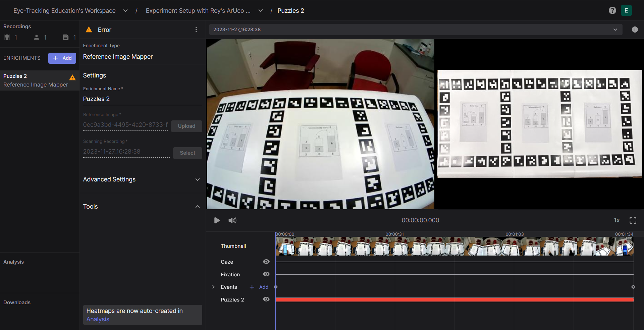The image size is (644, 330).
Task: Click the Reference Image Mapper type text
Action: click(118, 57)
